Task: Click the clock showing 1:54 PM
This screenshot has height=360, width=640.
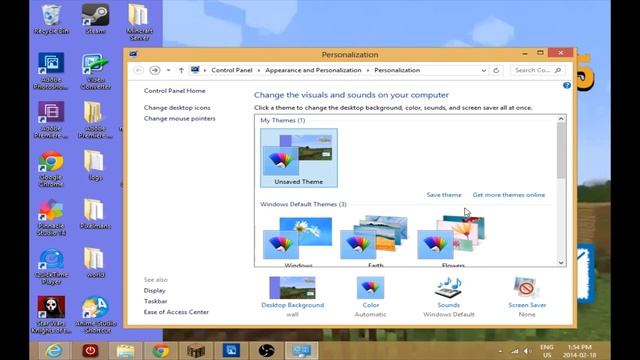Action: (x=579, y=351)
